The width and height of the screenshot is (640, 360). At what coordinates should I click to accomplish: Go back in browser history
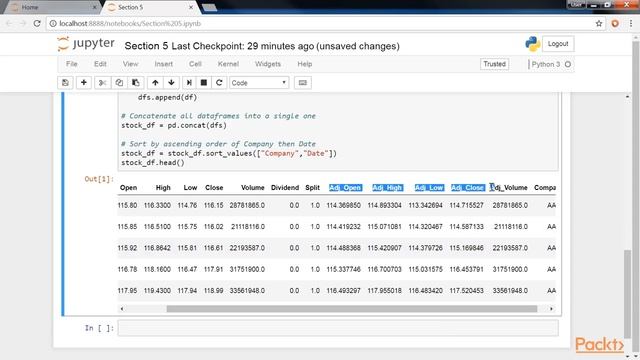[9, 24]
